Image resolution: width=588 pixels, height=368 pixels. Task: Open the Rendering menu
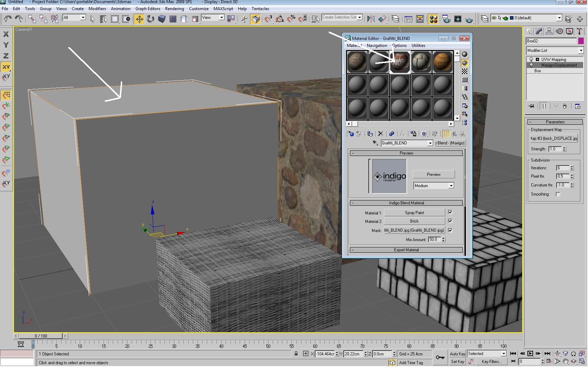click(x=174, y=9)
